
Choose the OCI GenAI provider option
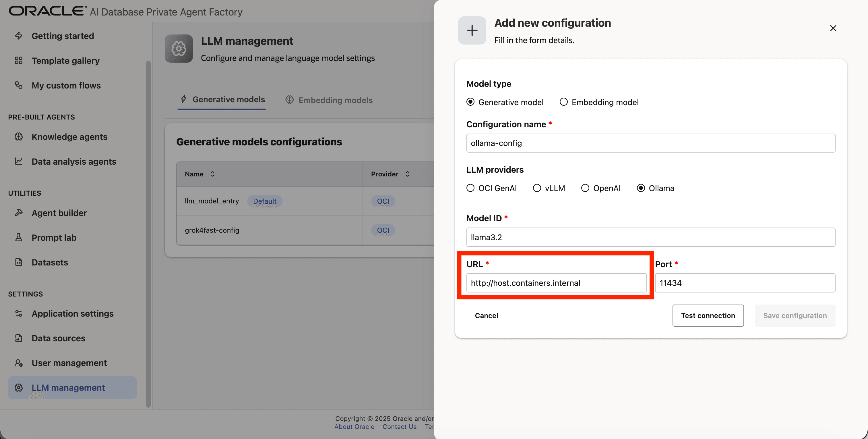470,188
